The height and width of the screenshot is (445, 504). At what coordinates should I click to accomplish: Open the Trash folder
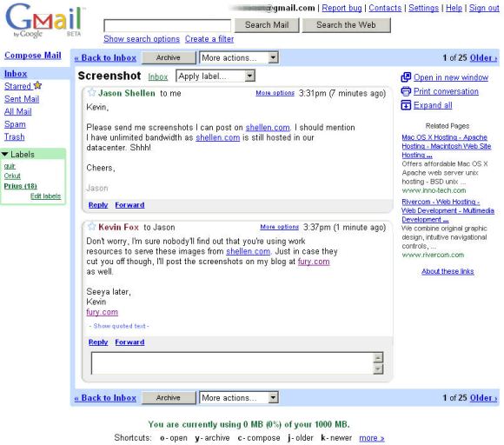[x=14, y=137]
